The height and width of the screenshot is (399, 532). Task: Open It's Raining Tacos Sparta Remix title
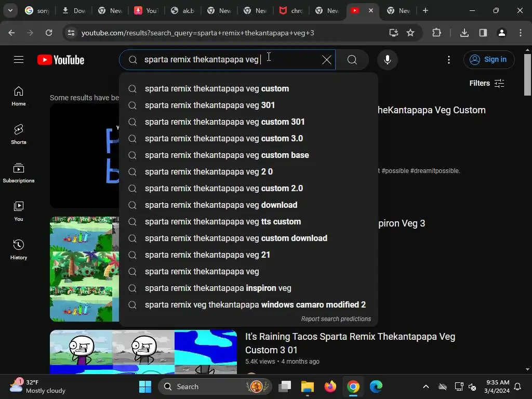point(350,343)
